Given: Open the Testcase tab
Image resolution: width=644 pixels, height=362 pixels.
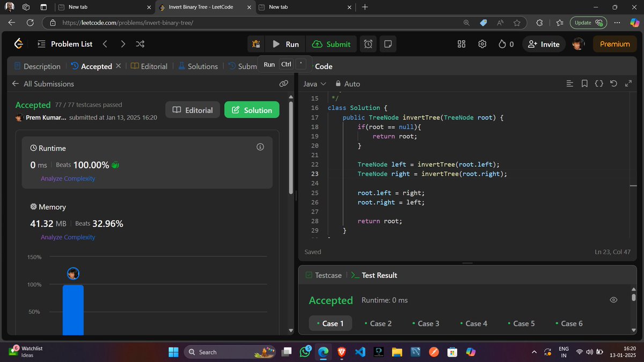Looking at the screenshot, I should [x=323, y=275].
